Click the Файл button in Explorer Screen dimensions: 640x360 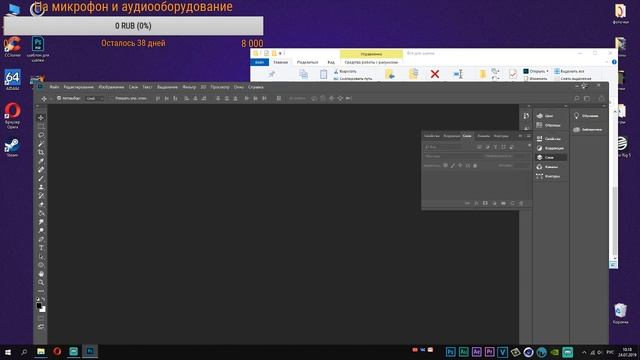(x=260, y=62)
